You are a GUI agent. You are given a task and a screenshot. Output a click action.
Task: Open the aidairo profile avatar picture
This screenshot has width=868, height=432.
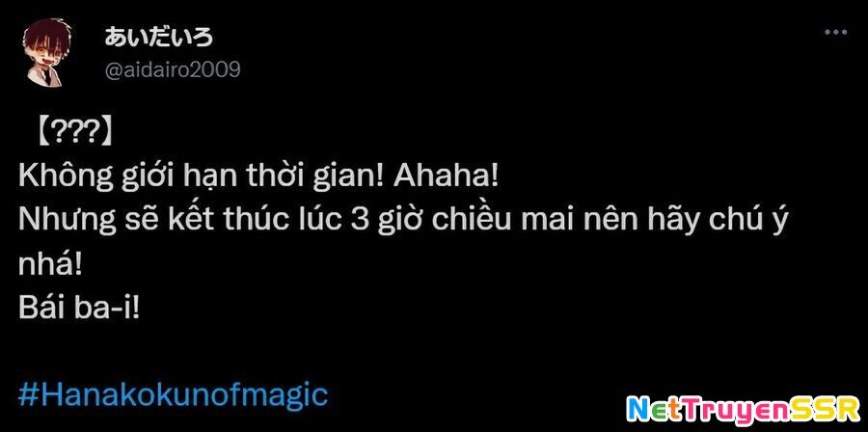tap(47, 52)
